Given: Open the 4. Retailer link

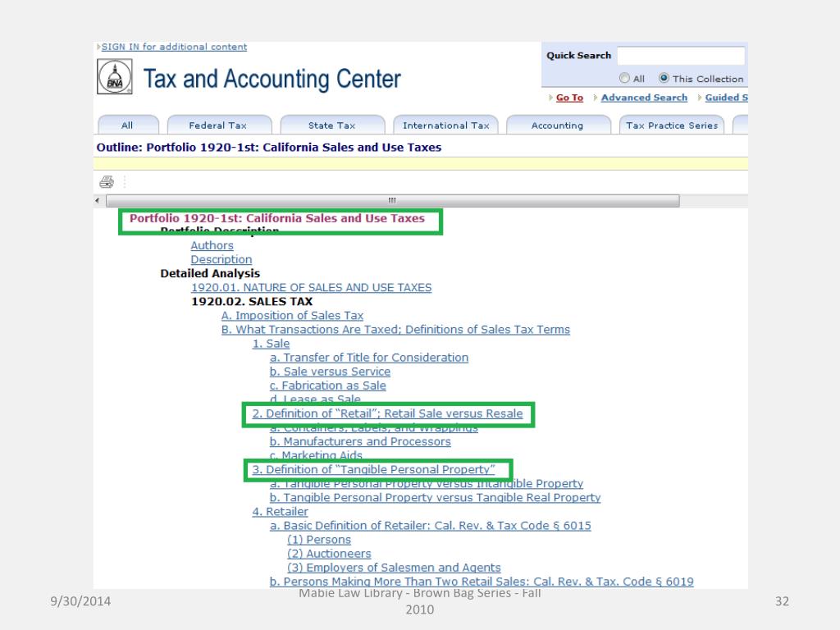Looking at the screenshot, I should 281,512.
